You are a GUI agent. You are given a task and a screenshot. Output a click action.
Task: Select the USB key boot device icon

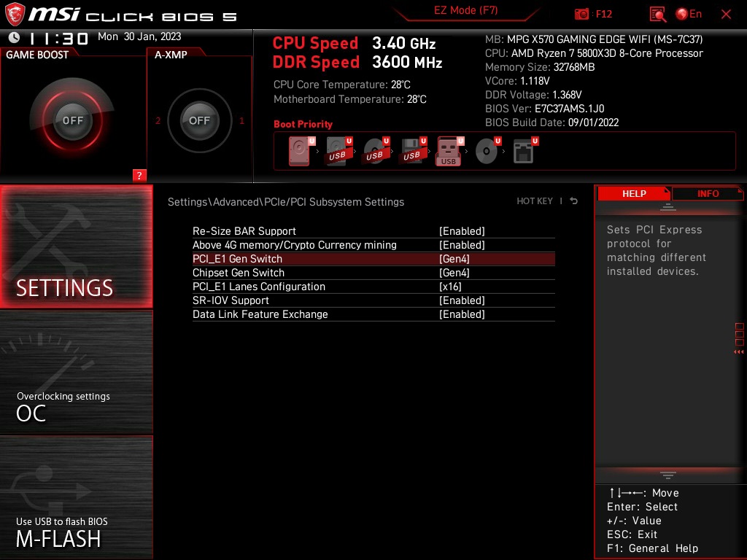449,152
